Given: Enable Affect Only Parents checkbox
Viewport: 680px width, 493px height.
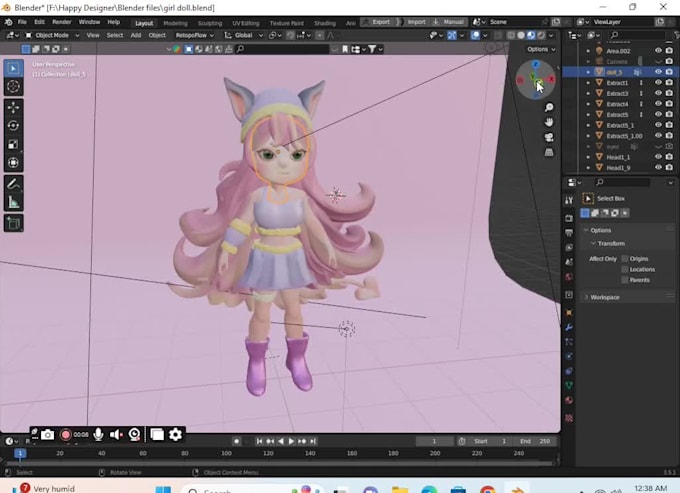Looking at the screenshot, I should 625,280.
